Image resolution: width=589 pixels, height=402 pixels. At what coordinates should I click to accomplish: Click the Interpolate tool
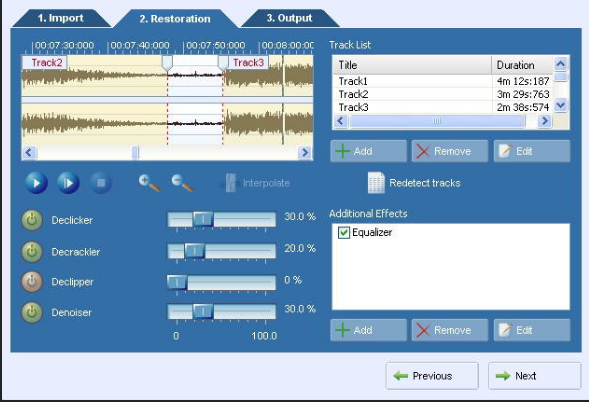(x=255, y=183)
